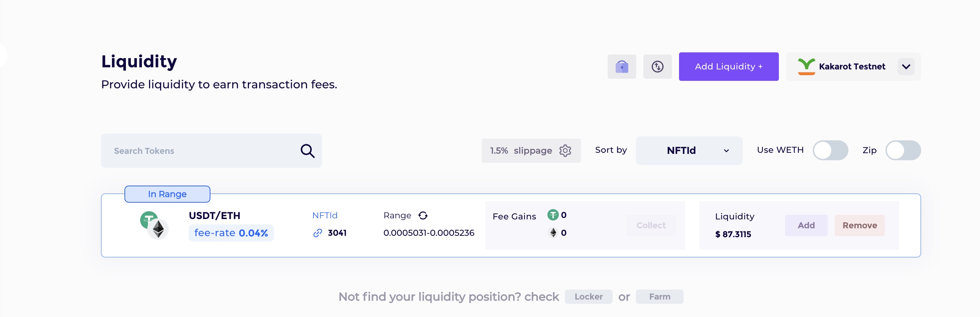Click the 1.5% slippage selector
The width and height of the screenshot is (980, 317).
[x=531, y=151]
